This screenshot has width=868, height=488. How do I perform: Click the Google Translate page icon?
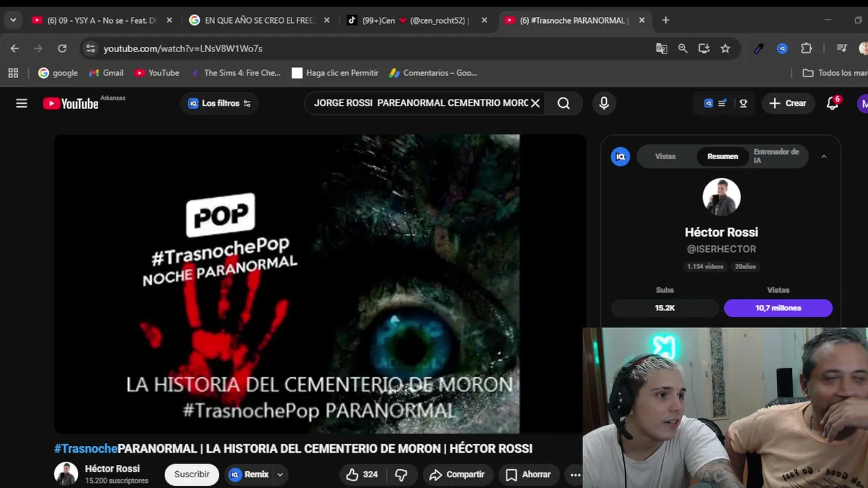coord(661,48)
